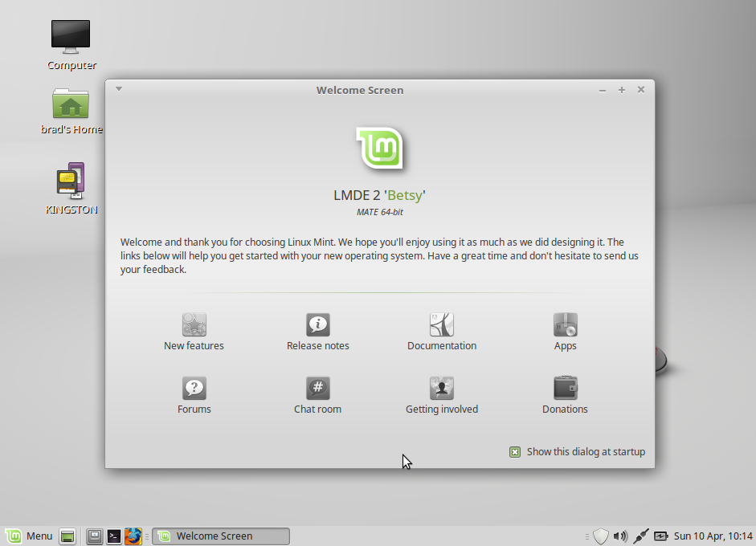Click the Forums label
Viewport: 756px width, 546px height.
pos(194,409)
